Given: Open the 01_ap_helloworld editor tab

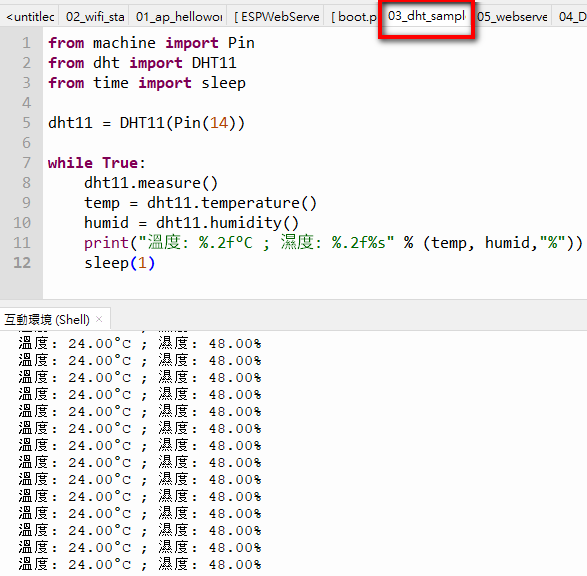Looking at the screenshot, I should coord(179,16).
